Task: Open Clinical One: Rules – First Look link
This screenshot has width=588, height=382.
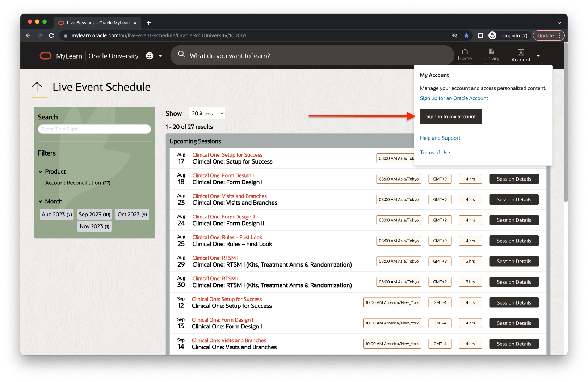Action: tap(227, 237)
